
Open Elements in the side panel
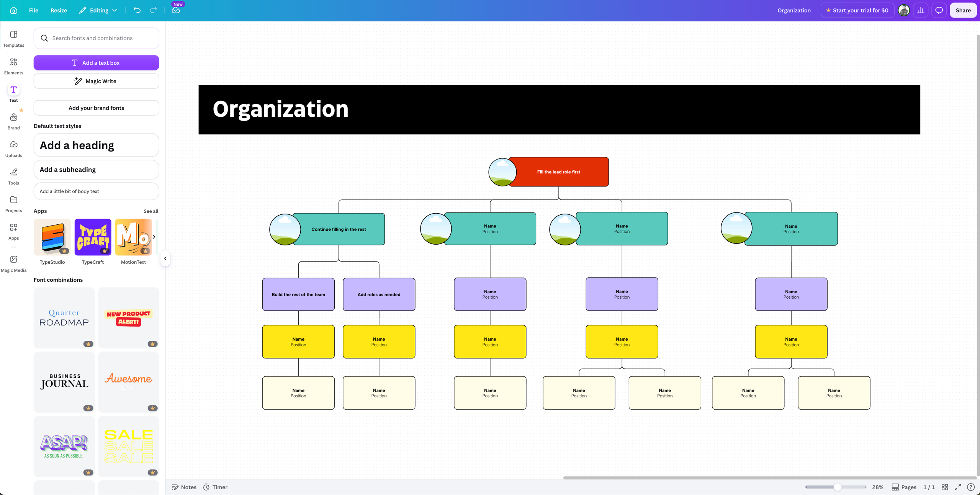(x=14, y=67)
